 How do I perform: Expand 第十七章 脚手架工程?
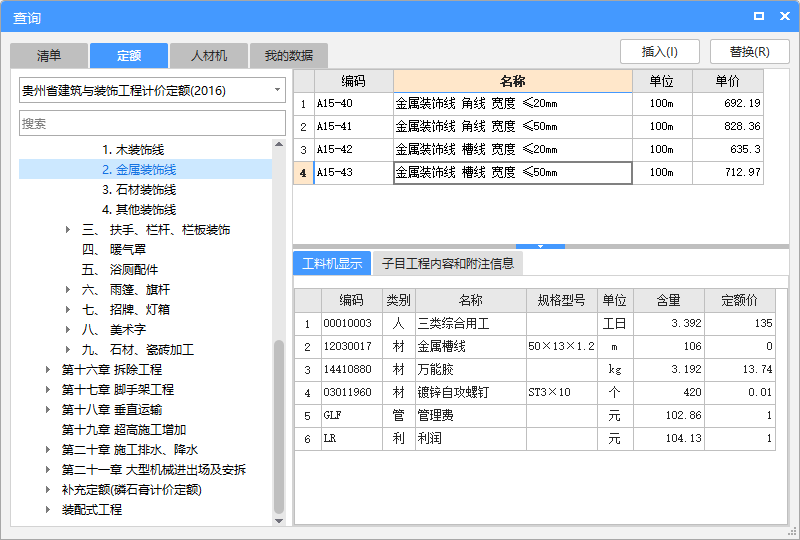48,389
